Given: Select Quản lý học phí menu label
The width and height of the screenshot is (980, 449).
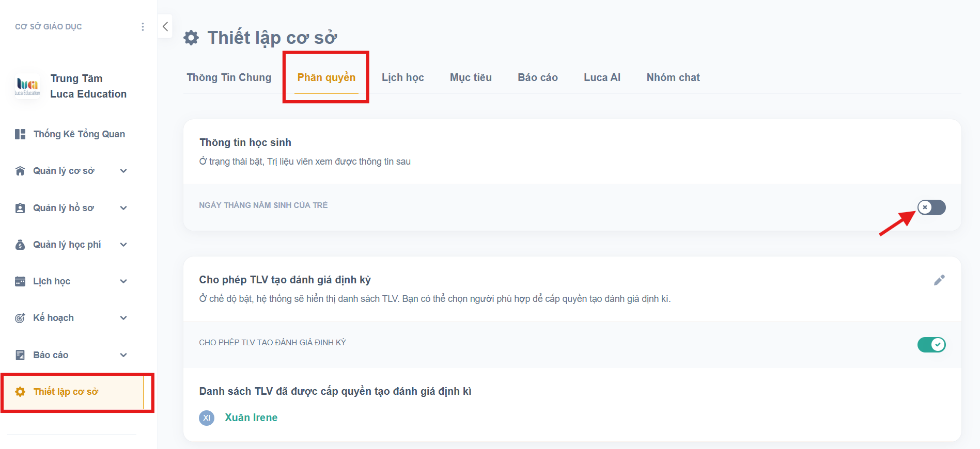Looking at the screenshot, I should click(x=67, y=245).
